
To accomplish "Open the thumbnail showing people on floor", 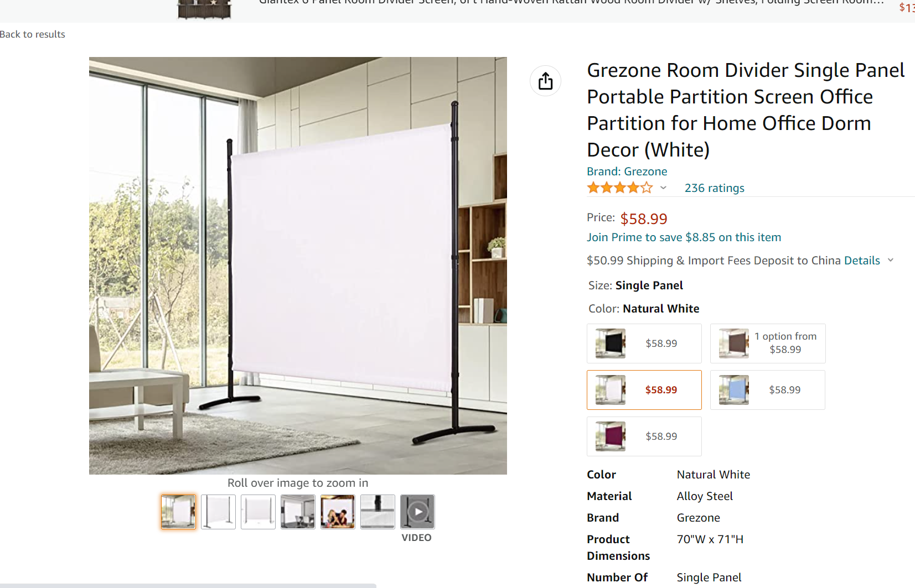I will (338, 512).
